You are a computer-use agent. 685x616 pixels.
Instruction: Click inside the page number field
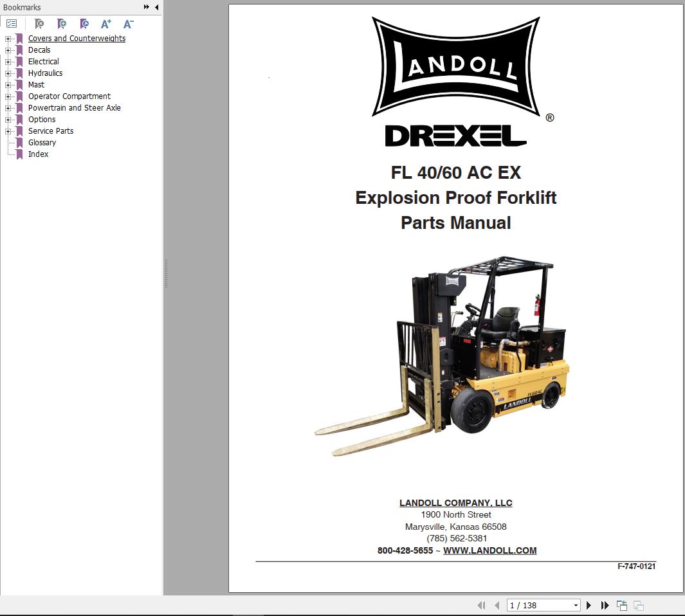tap(534, 605)
